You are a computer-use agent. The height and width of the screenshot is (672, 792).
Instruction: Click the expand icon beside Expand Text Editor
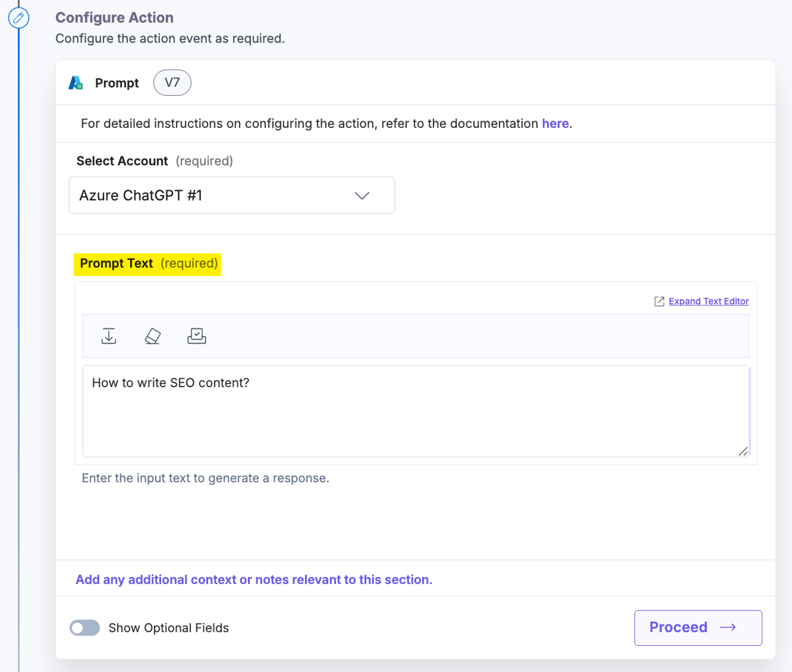click(x=659, y=301)
